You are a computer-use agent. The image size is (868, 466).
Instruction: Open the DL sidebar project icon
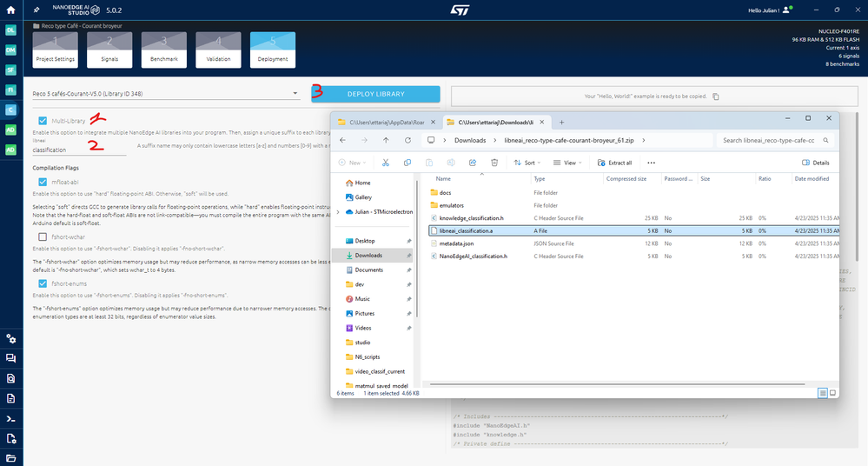click(x=10, y=30)
